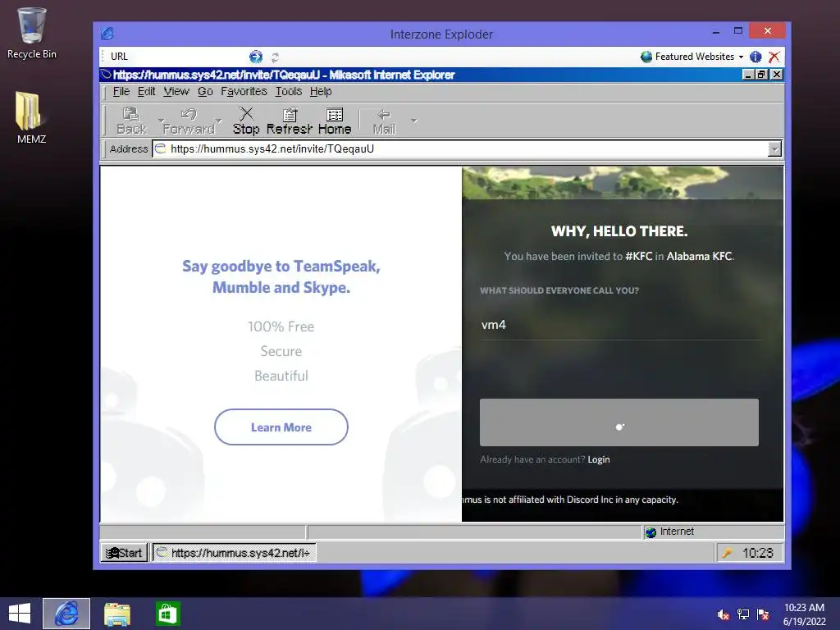Open the Address bar dropdown arrow

774,149
